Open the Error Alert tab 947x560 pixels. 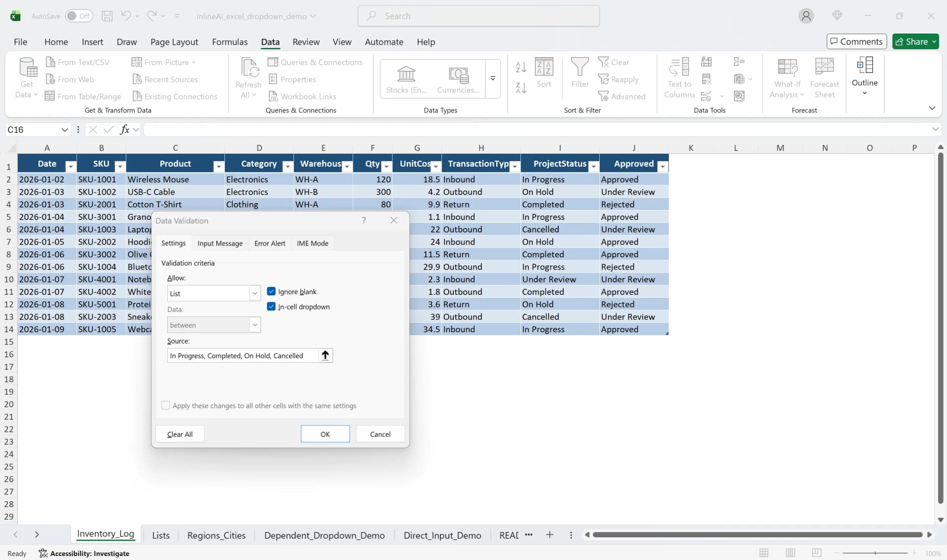click(269, 243)
